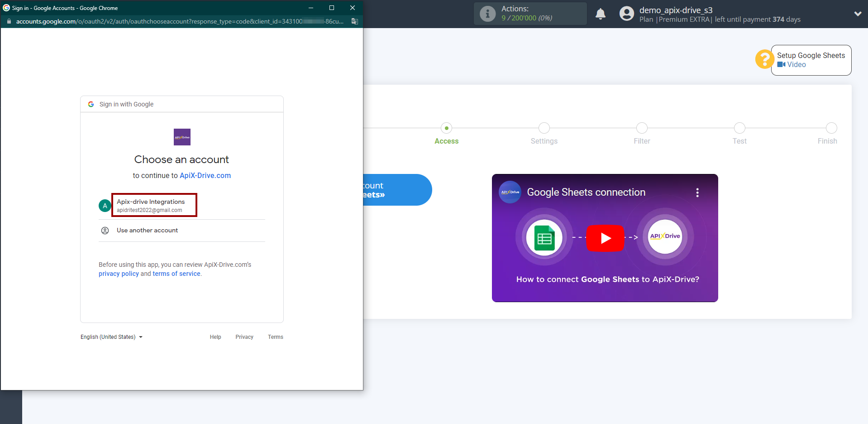Expand the English (United States) language dropdown
This screenshot has width=868, height=424.
coord(111,337)
